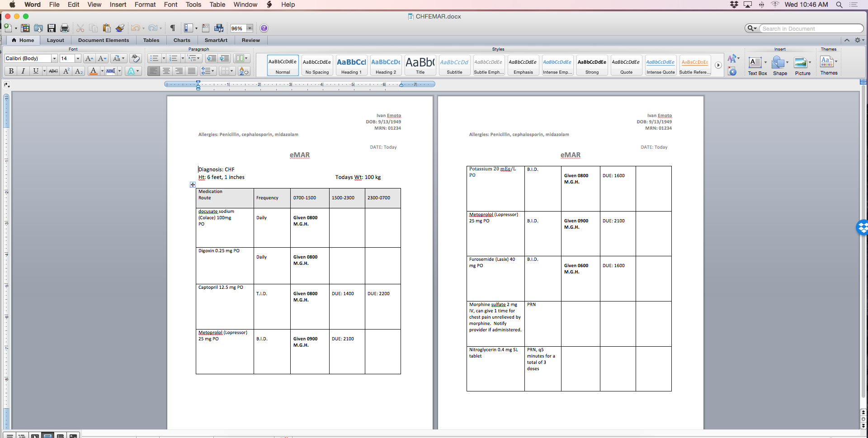
Task: Click the Format Painter brush icon
Action: click(x=120, y=28)
